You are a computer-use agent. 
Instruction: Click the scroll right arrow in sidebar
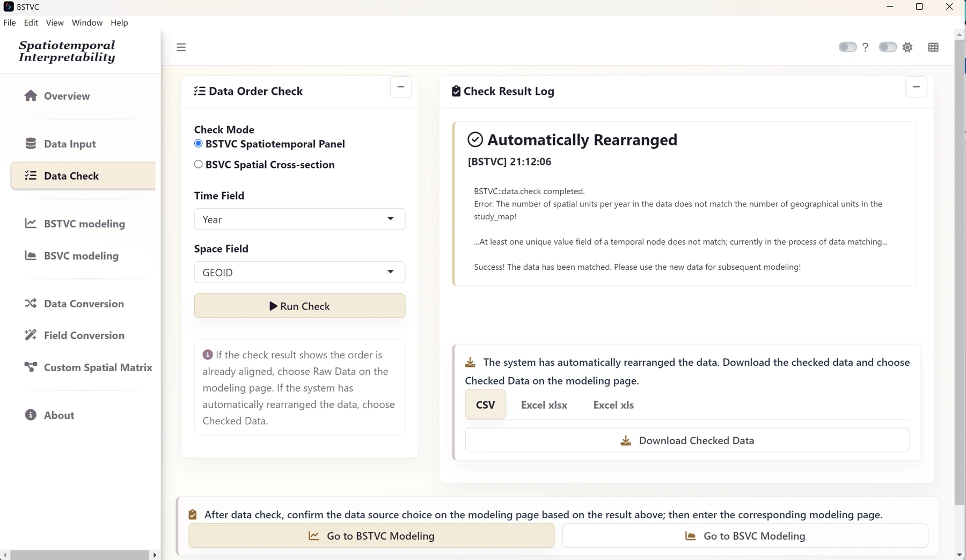click(x=155, y=555)
